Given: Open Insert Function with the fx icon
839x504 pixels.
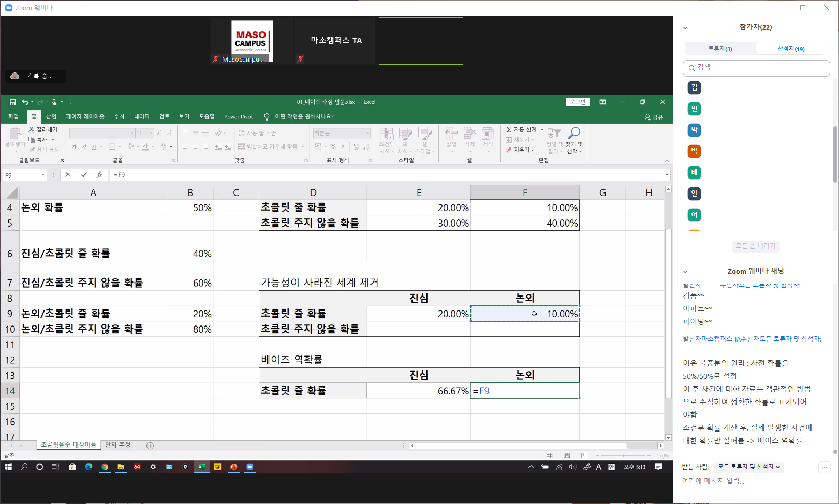Looking at the screenshot, I should pyautogui.click(x=99, y=175).
